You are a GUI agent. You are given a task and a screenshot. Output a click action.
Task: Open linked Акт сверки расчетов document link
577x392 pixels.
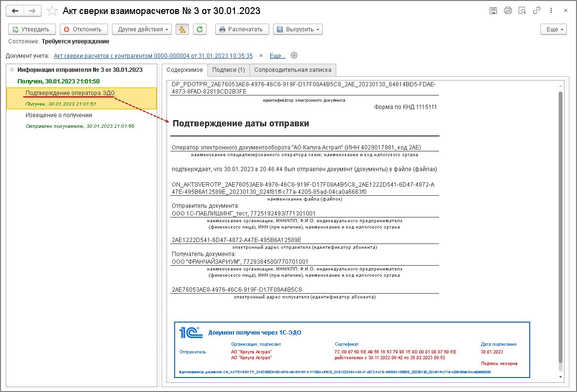[153, 56]
